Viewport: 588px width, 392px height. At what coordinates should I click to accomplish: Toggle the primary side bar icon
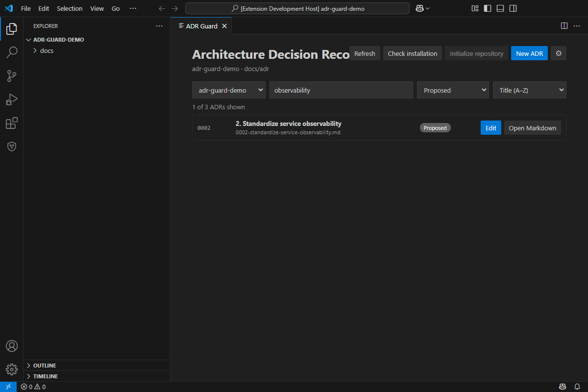click(x=488, y=8)
